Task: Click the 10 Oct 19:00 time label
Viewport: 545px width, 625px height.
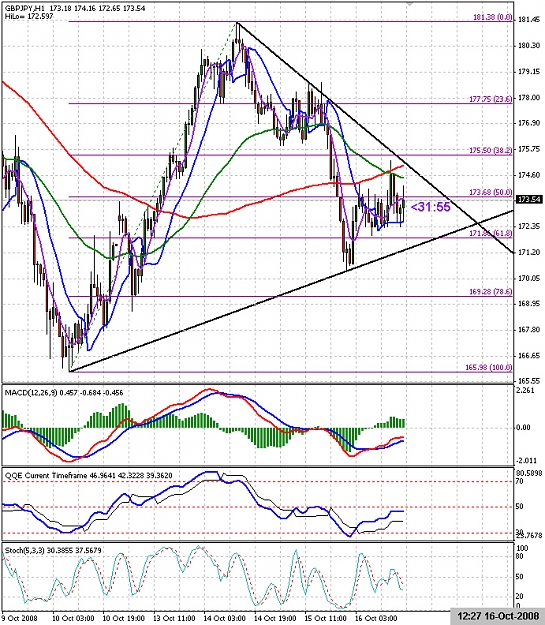Action: click(x=124, y=618)
